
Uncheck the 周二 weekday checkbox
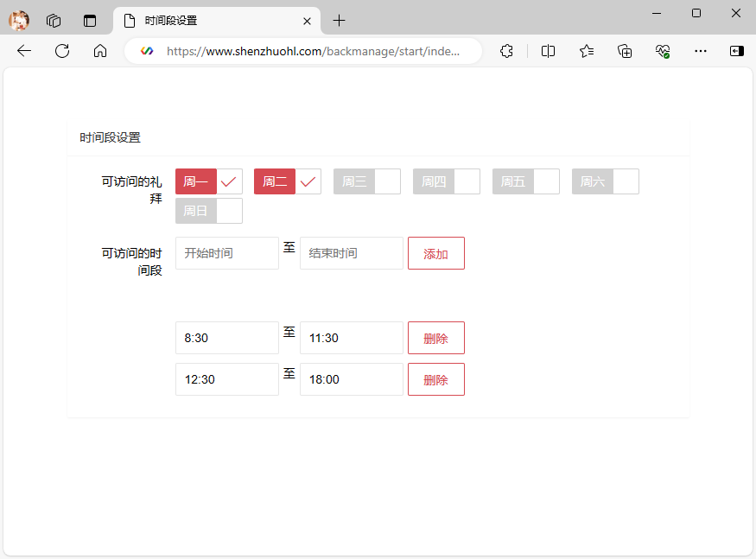click(x=288, y=181)
